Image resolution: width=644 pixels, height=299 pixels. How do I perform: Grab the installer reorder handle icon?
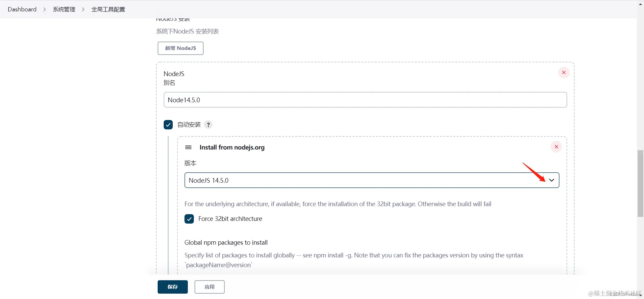(x=188, y=147)
